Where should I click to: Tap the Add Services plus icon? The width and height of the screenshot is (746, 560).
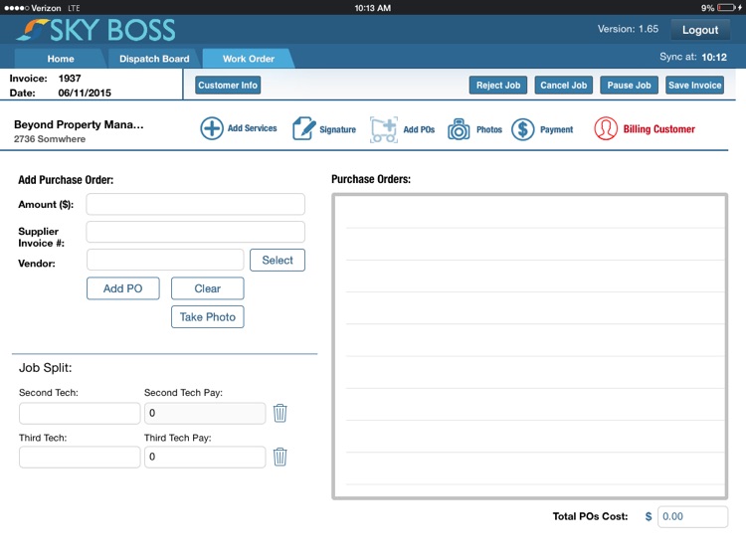click(212, 129)
